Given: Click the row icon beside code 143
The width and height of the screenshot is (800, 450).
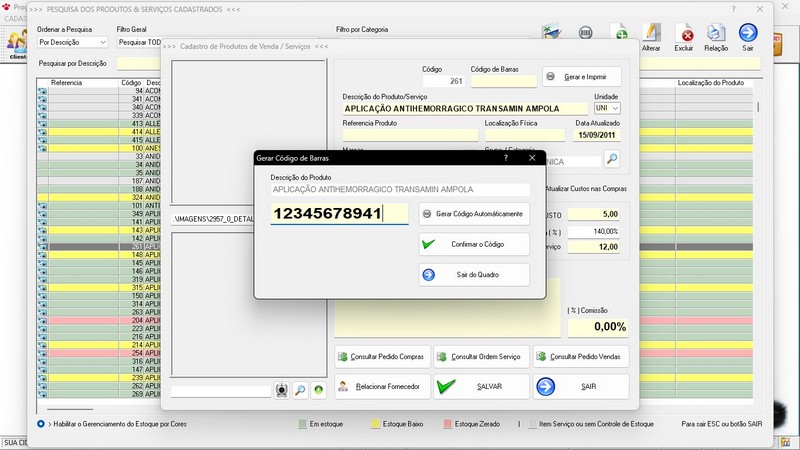Looking at the screenshot, I should [42, 230].
